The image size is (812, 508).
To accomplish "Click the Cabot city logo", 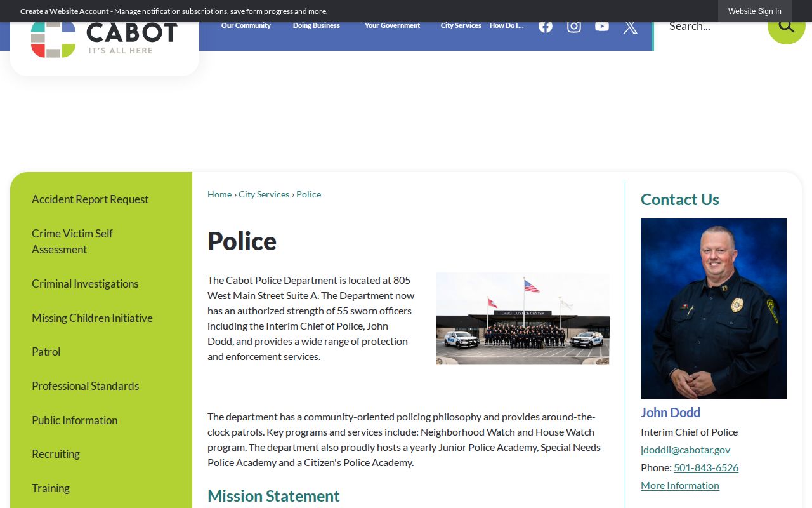I will tap(104, 39).
